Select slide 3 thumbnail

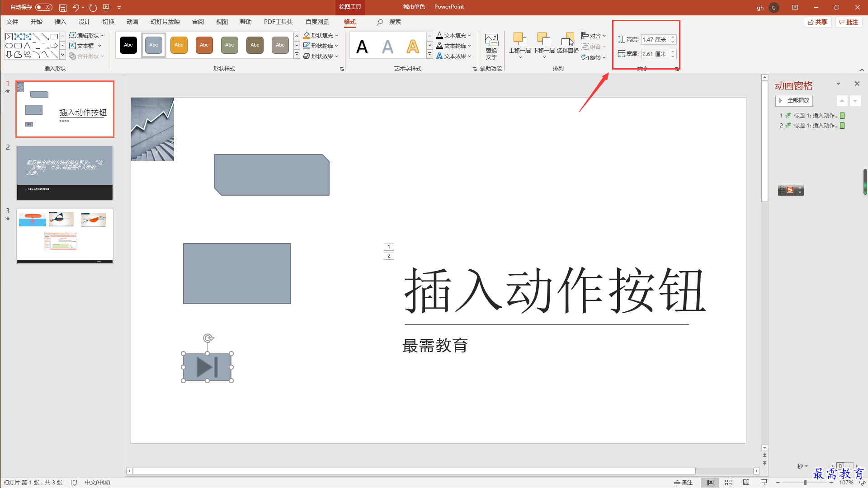click(x=65, y=236)
